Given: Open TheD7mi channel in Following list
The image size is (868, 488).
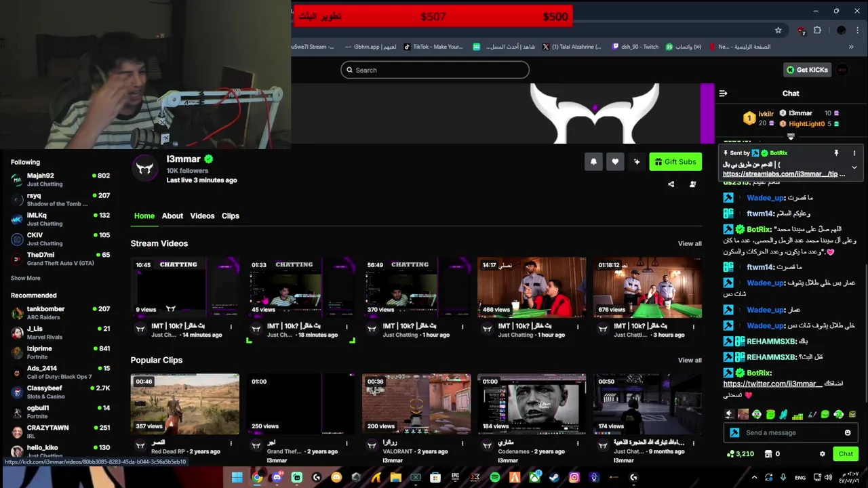Looking at the screenshot, I should coord(60,259).
